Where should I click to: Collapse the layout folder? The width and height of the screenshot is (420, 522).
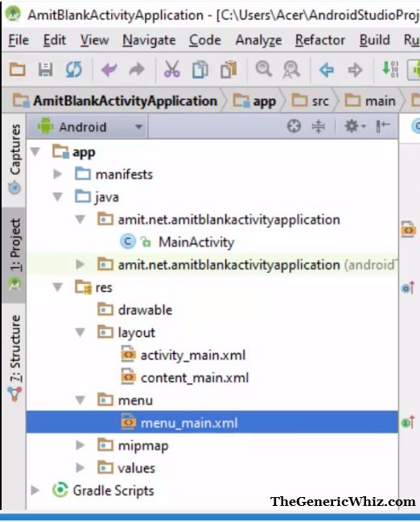[x=80, y=332]
